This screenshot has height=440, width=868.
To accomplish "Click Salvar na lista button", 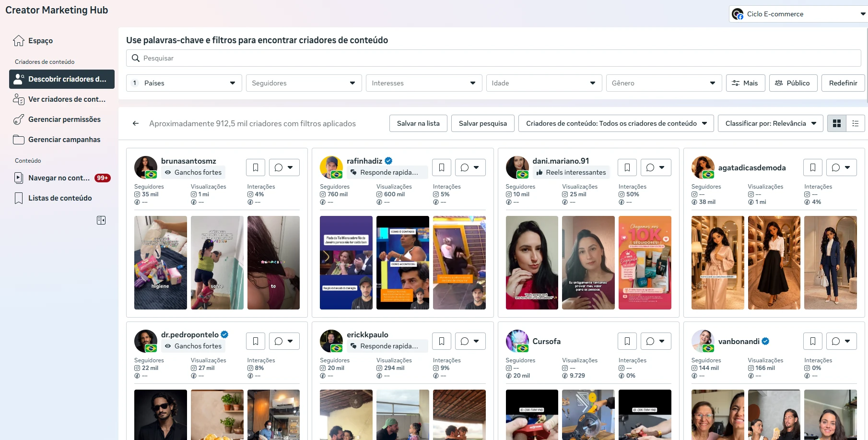I will [x=418, y=123].
